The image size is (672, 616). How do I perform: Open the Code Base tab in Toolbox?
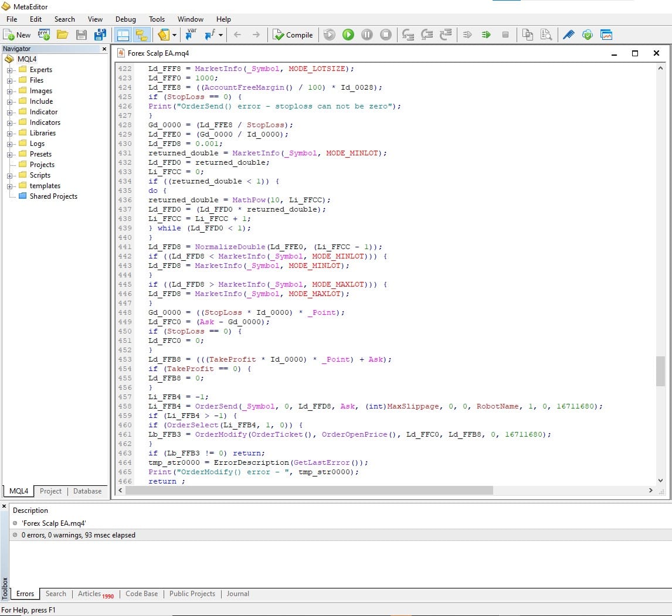tap(141, 594)
